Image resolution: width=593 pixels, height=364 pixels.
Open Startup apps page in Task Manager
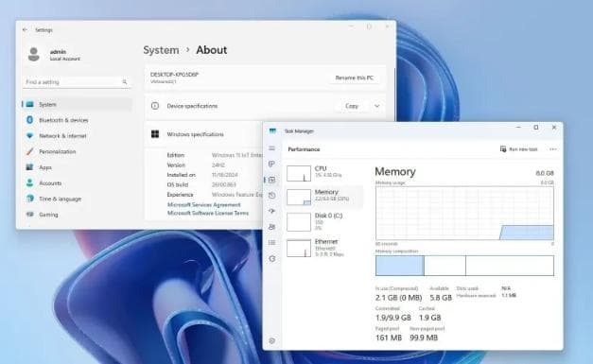[x=272, y=211]
